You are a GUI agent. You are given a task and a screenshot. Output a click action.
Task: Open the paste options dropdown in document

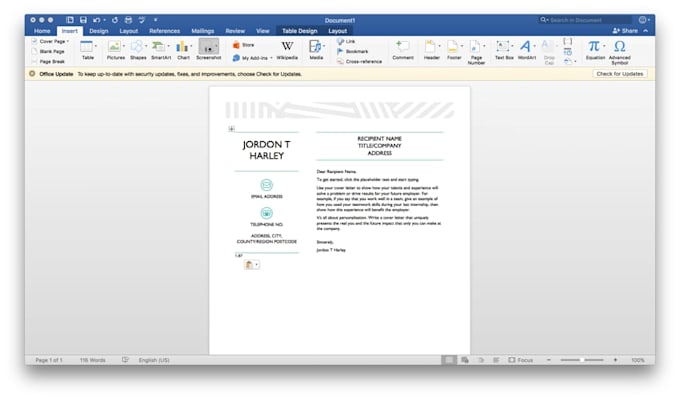(x=256, y=265)
